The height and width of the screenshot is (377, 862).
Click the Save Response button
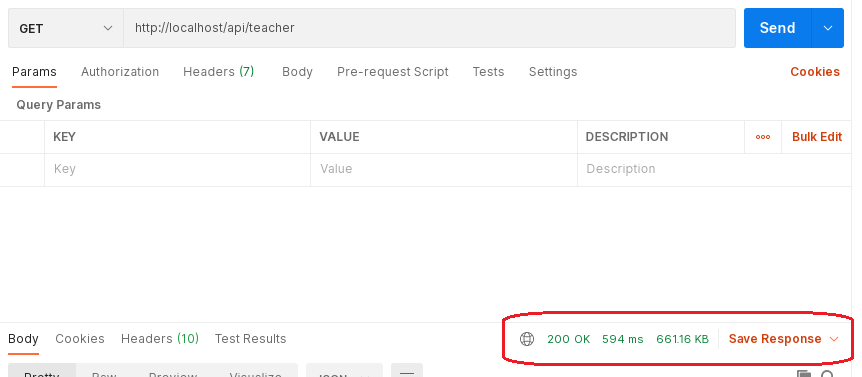(775, 339)
